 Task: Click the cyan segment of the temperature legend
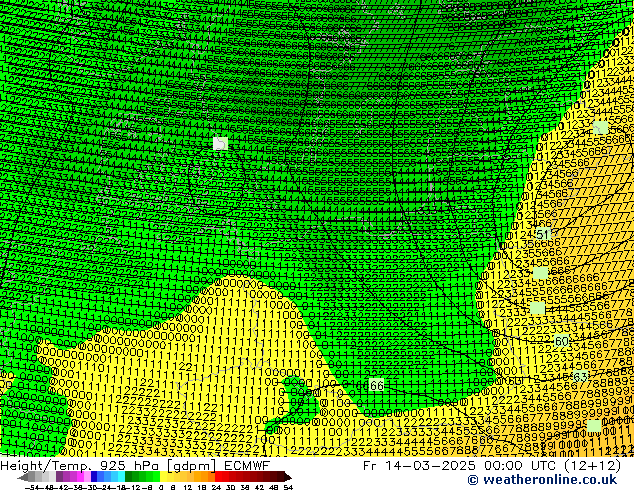pos(121,477)
